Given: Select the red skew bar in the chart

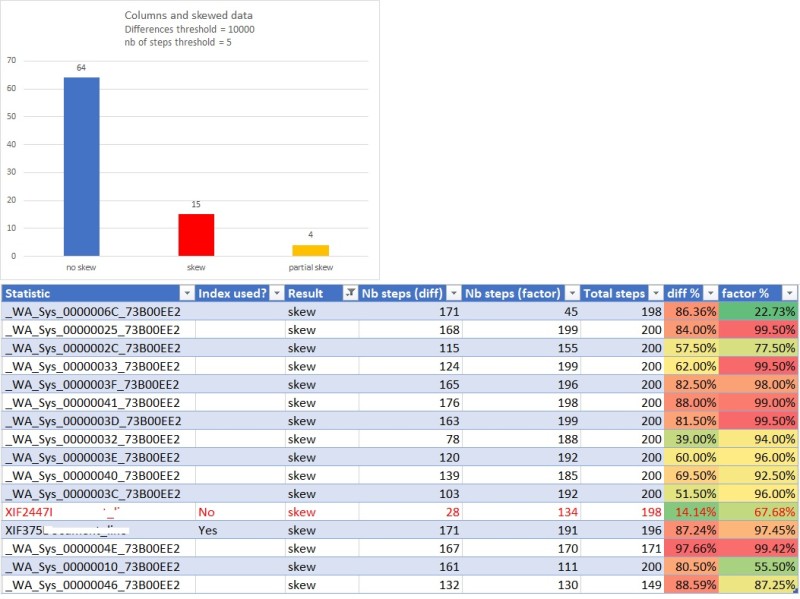Looking at the screenshot, I should tap(196, 231).
